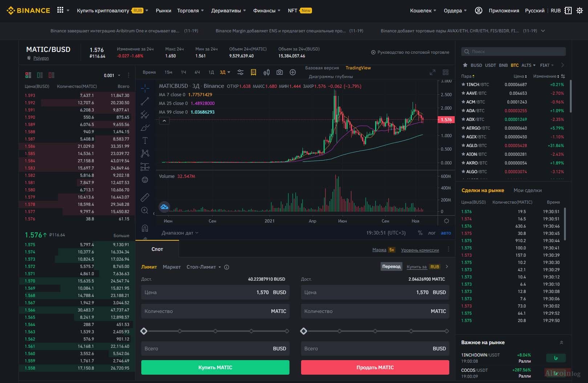Screen dimensions: 588x383
Task: Open the user profile account icon
Action: (479, 11)
